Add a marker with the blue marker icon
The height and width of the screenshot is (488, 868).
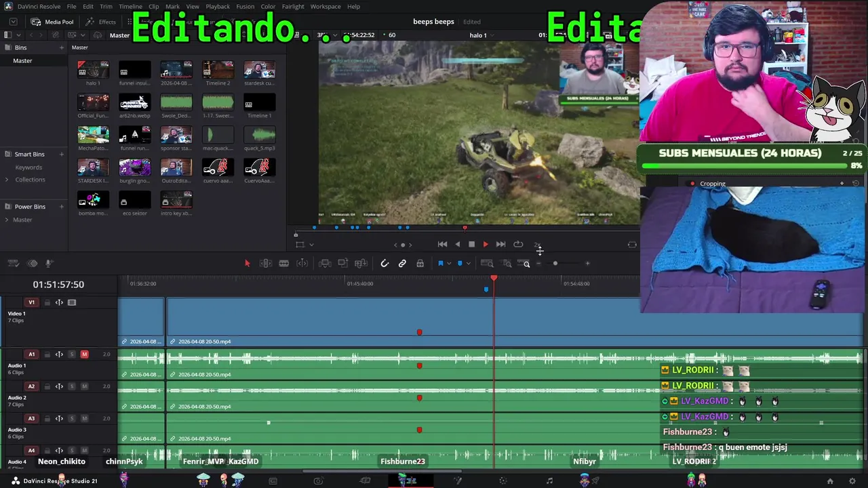point(460,263)
